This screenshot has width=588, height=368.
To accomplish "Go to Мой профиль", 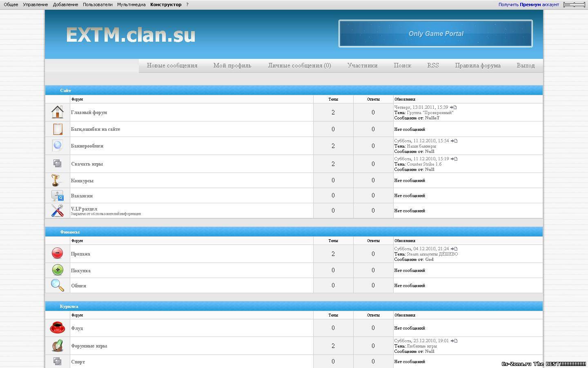I will click(x=232, y=65).
